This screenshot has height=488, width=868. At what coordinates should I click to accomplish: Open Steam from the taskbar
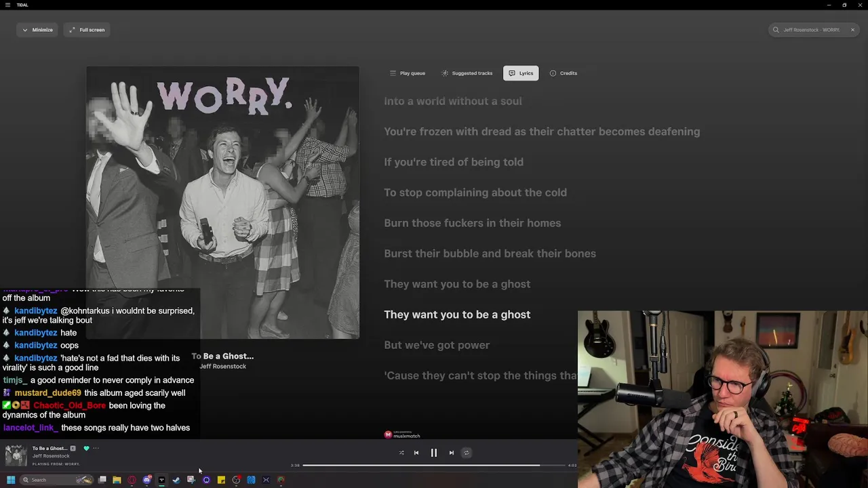[176, 480]
